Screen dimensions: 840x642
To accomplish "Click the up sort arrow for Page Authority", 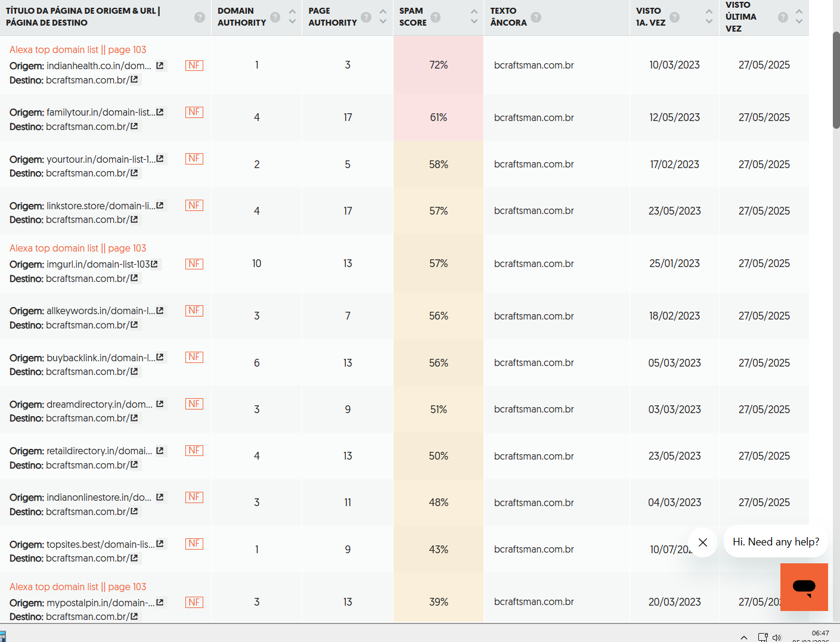I will pyautogui.click(x=383, y=12).
